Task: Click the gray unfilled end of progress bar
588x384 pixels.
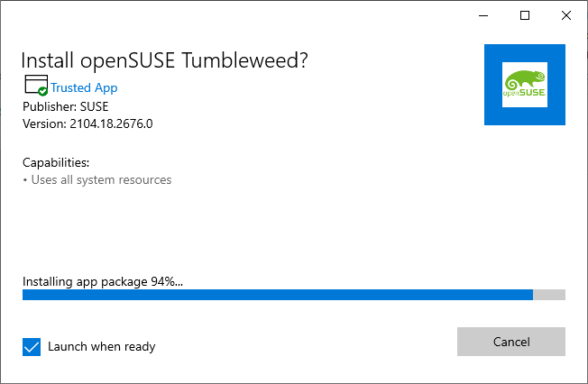Action: tap(549, 295)
